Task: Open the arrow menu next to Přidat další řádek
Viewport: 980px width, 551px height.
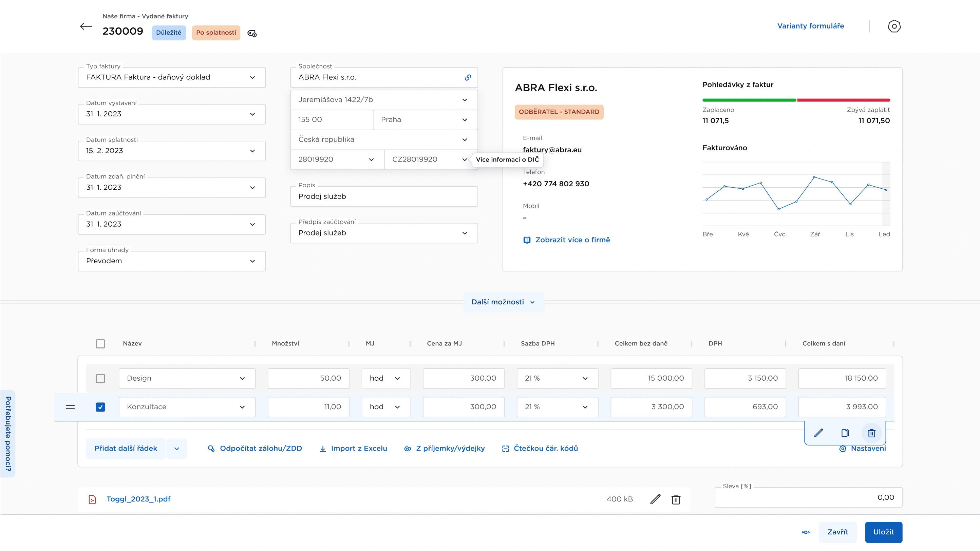Action: point(177,449)
